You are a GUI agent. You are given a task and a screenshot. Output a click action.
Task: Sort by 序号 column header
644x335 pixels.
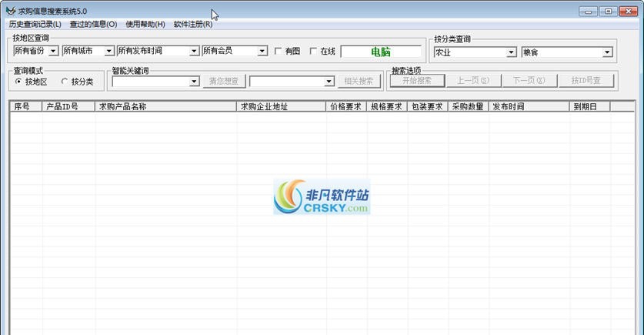26,106
